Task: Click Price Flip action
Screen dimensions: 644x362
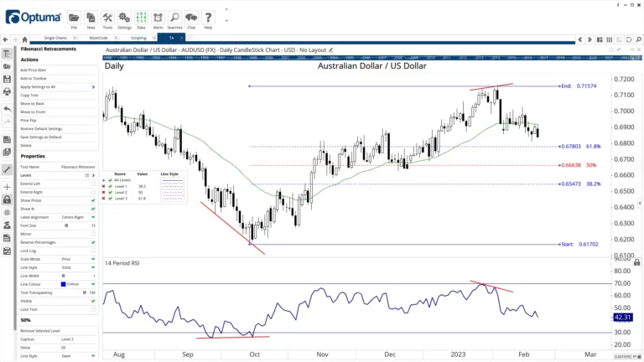Action: tap(29, 121)
